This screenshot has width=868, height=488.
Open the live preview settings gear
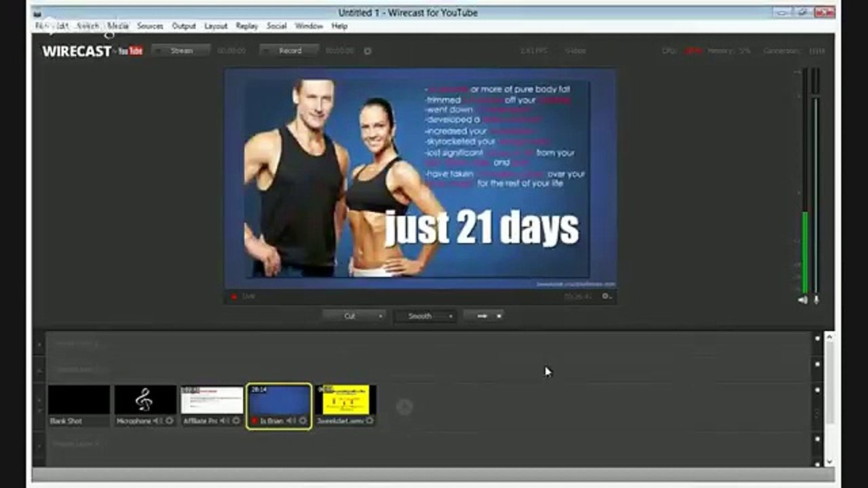[607, 296]
